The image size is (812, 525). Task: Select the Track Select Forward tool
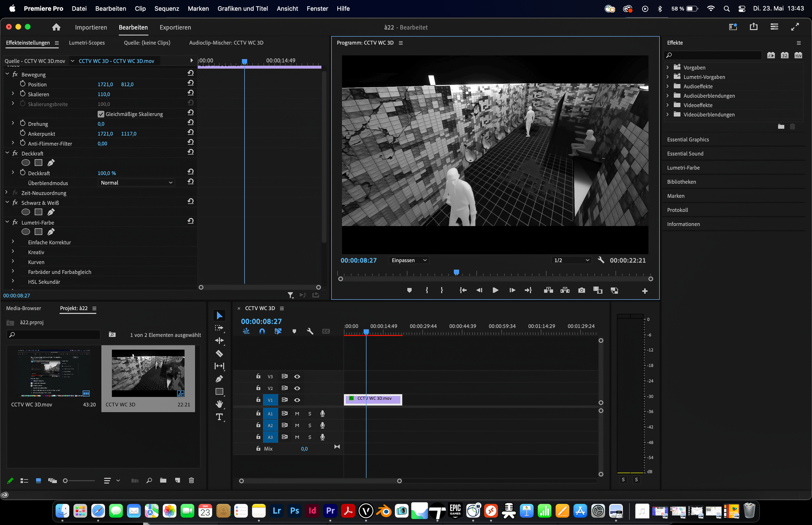pyautogui.click(x=219, y=328)
